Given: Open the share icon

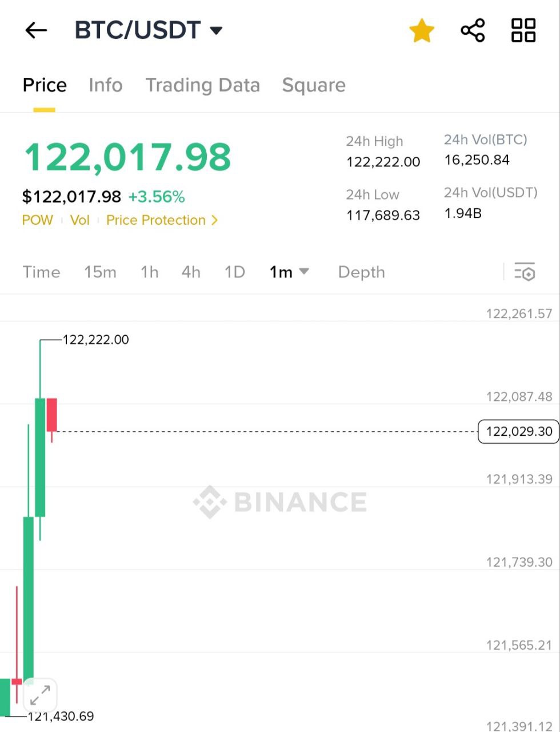Looking at the screenshot, I should tap(473, 30).
